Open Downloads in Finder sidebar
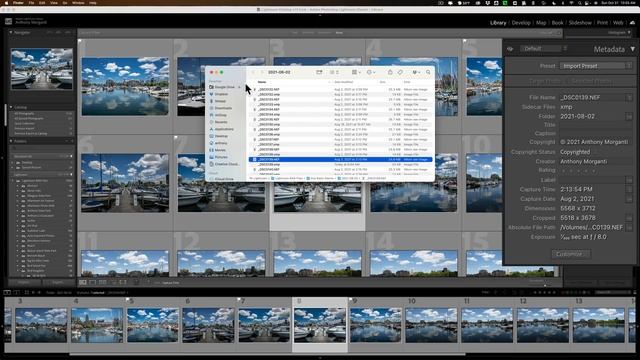Image resolution: width=640 pixels, height=360 pixels. 221,108
